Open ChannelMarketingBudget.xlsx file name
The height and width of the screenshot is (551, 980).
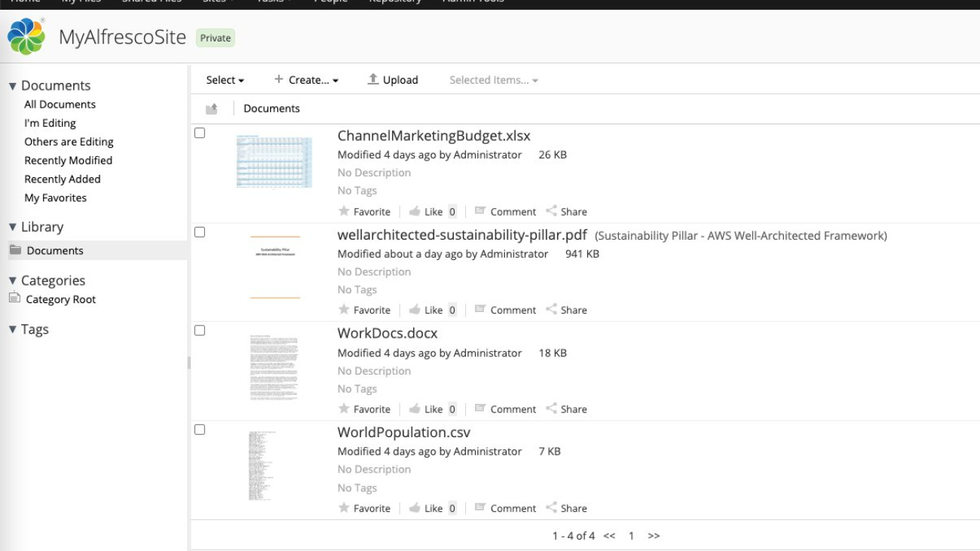click(x=434, y=136)
